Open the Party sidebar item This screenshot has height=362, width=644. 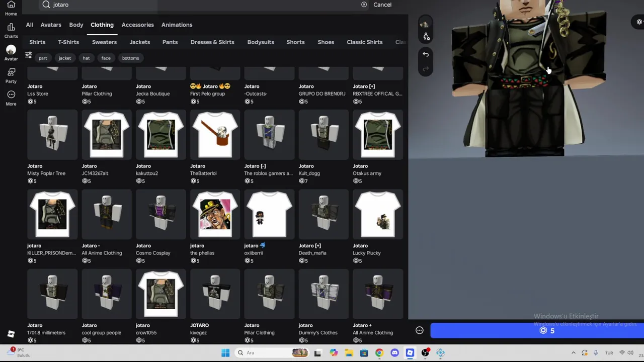click(x=11, y=75)
